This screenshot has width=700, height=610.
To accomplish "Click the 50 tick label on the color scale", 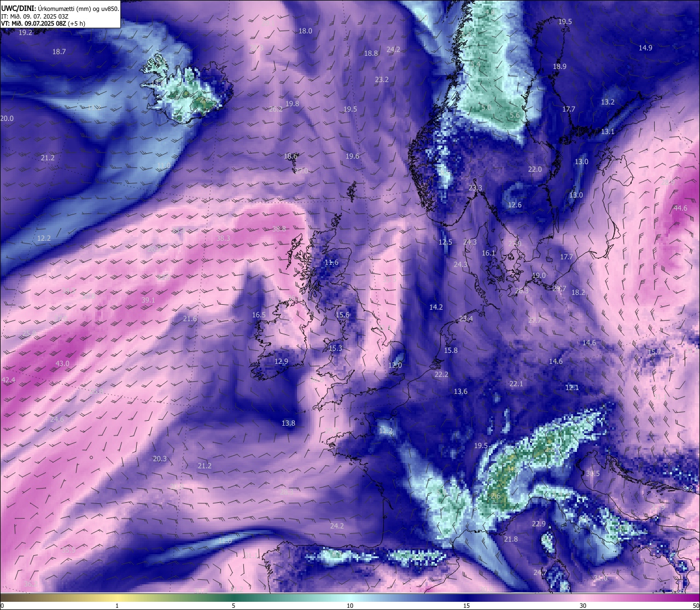I will (696, 606).
